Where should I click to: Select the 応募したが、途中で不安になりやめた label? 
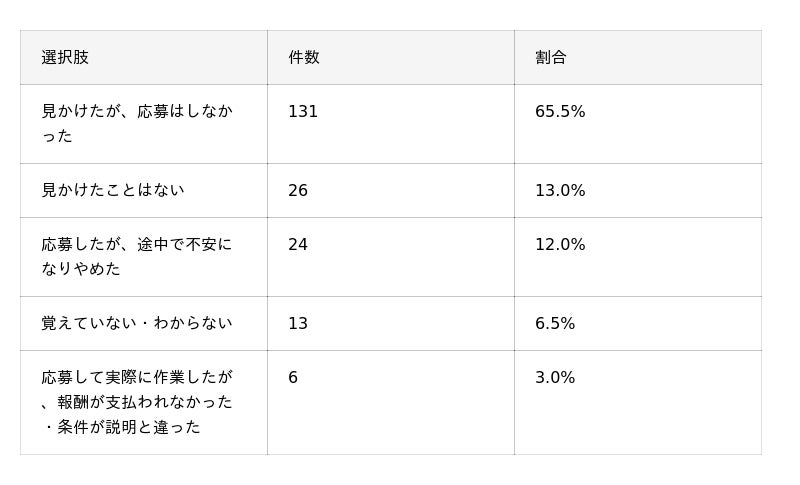click(x=137, y=257)
